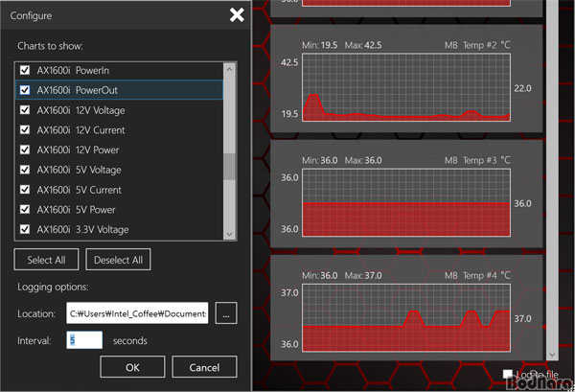
Task: Click chart list scroll down arrow
Action: tap(230, 234)
